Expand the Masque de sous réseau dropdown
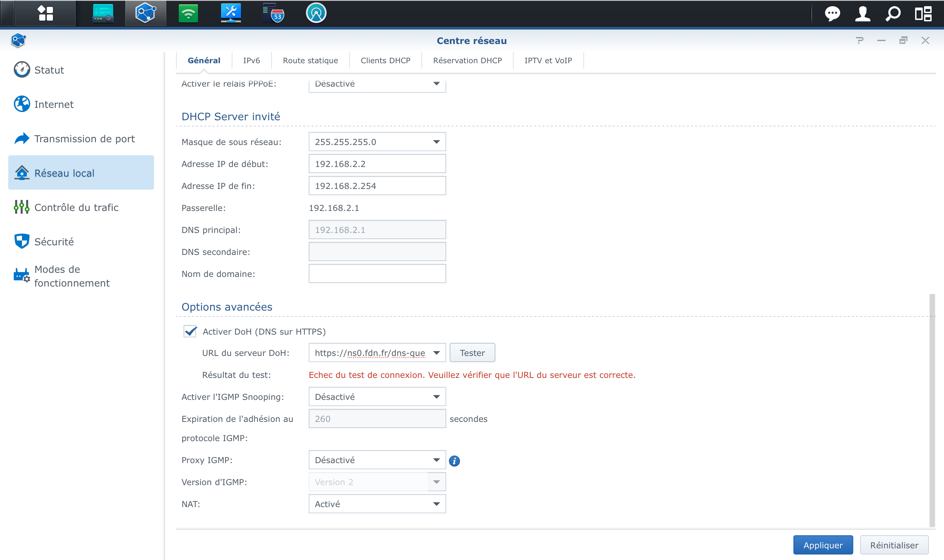 coord(436,142)
